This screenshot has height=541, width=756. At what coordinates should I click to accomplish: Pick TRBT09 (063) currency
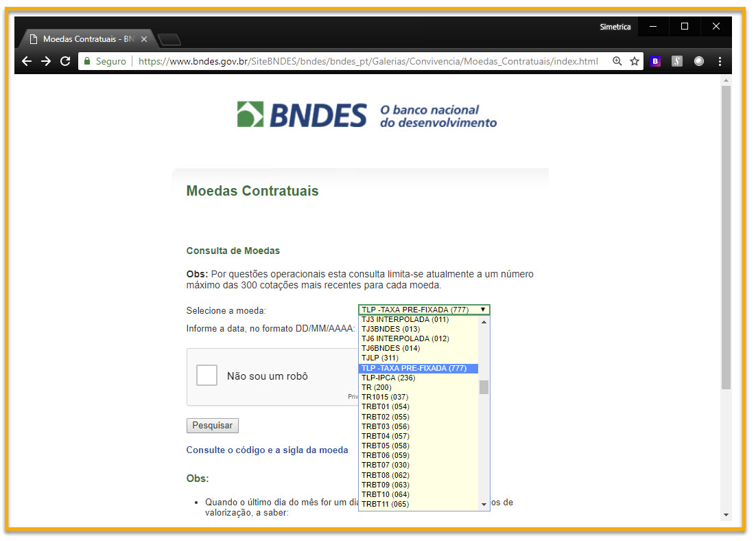[418, 485]
